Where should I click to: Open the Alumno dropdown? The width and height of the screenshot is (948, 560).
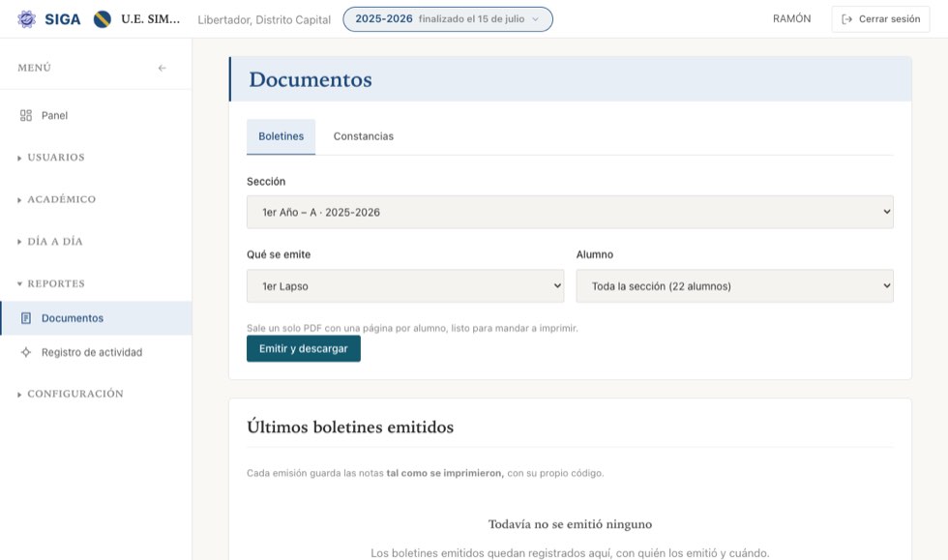click(734, 286)
